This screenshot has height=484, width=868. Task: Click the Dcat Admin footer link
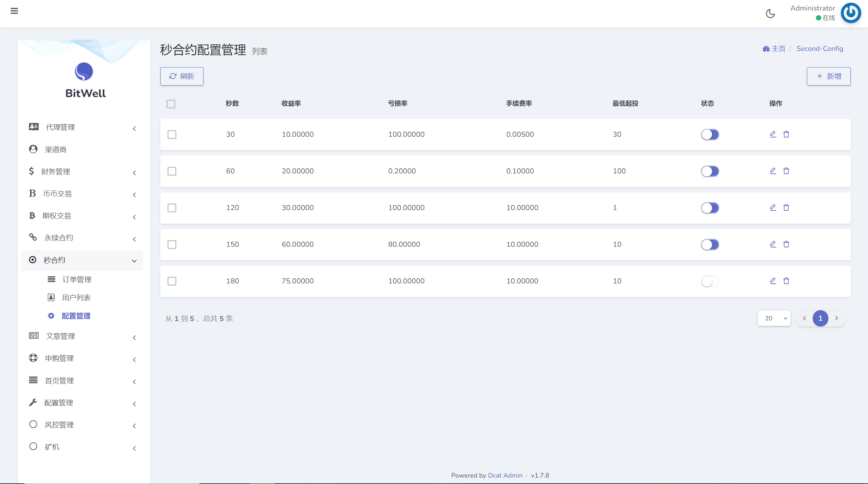505,475
